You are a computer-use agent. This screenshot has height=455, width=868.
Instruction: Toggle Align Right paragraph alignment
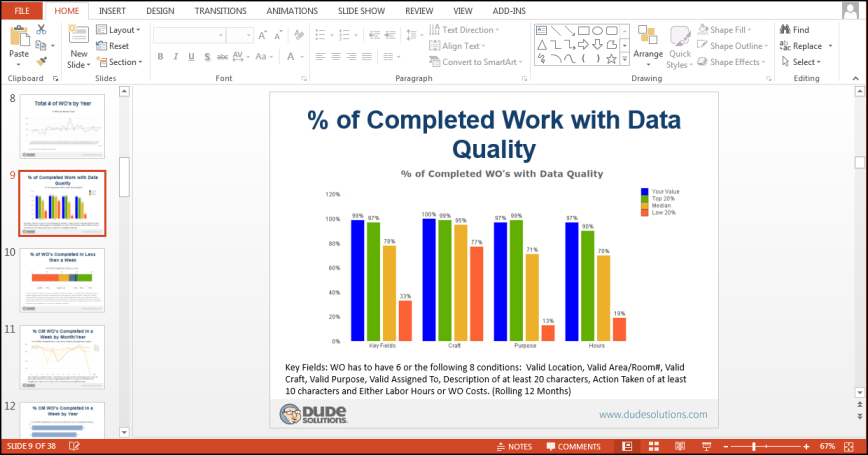pos(352,56)
